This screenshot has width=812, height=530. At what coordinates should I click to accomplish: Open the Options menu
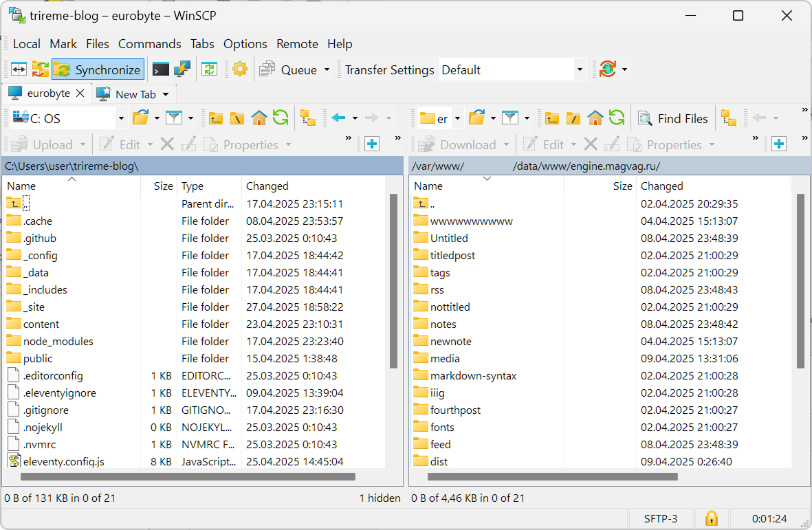click(245, 44)
